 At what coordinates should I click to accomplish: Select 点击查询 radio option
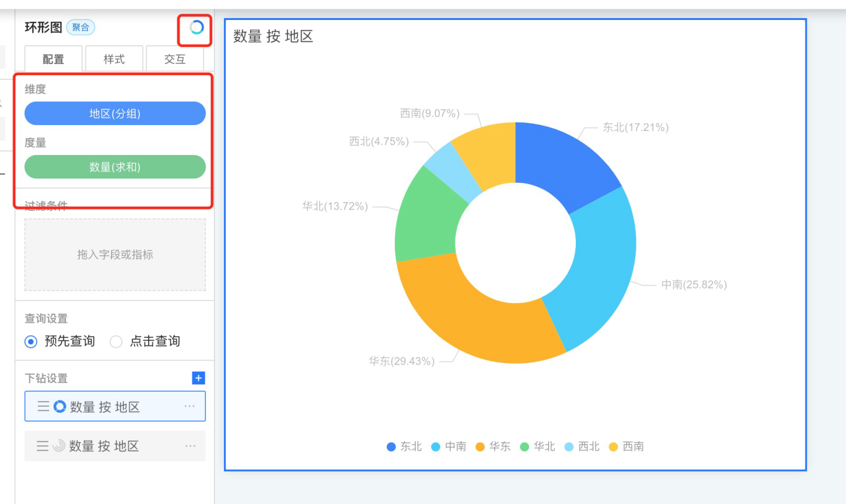coord(116,342)
